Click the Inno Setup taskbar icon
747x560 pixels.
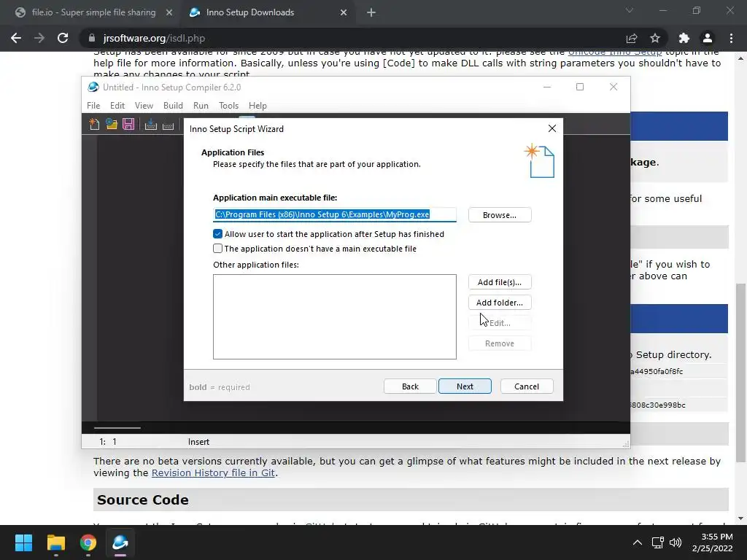pos(120,542)
